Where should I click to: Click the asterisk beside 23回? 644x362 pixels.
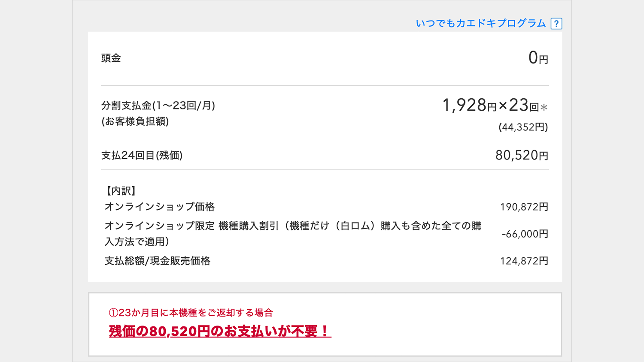coord(544,107)
